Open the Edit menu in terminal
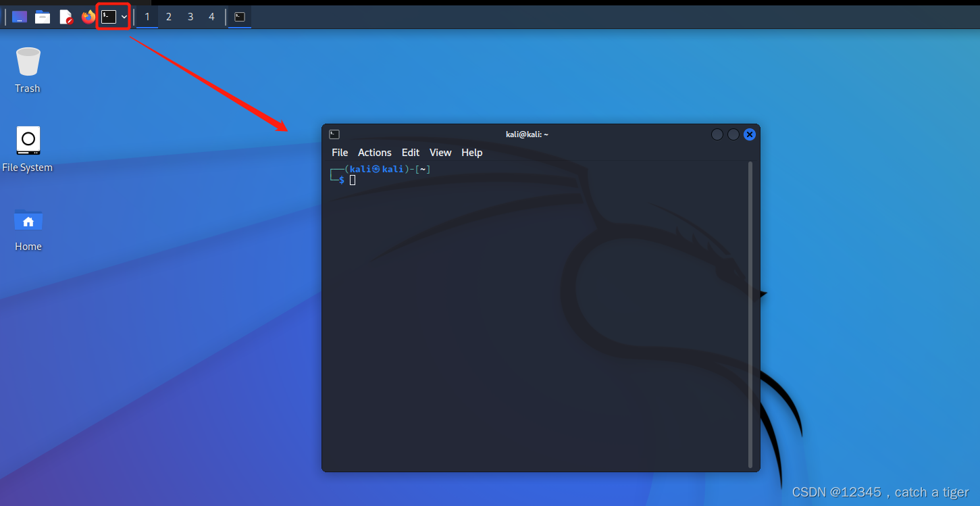The height and width of the screenshot is (506, 980). 411,153
